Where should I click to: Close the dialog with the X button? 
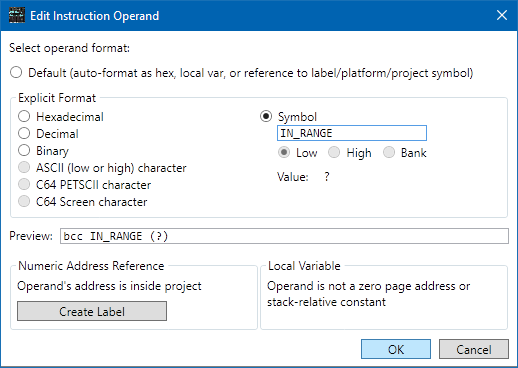tap(502, 15)
